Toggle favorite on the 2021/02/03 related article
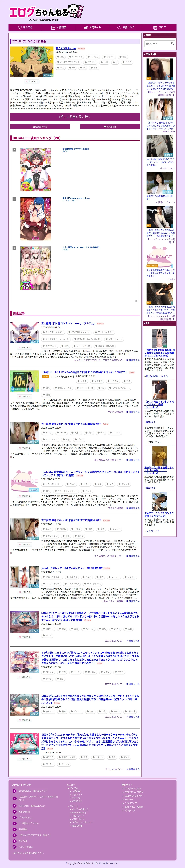 pos(24,496)
